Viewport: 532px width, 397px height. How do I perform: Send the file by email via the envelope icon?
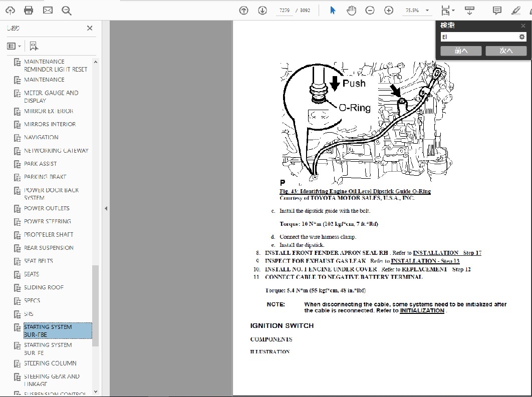pos(48,11)
